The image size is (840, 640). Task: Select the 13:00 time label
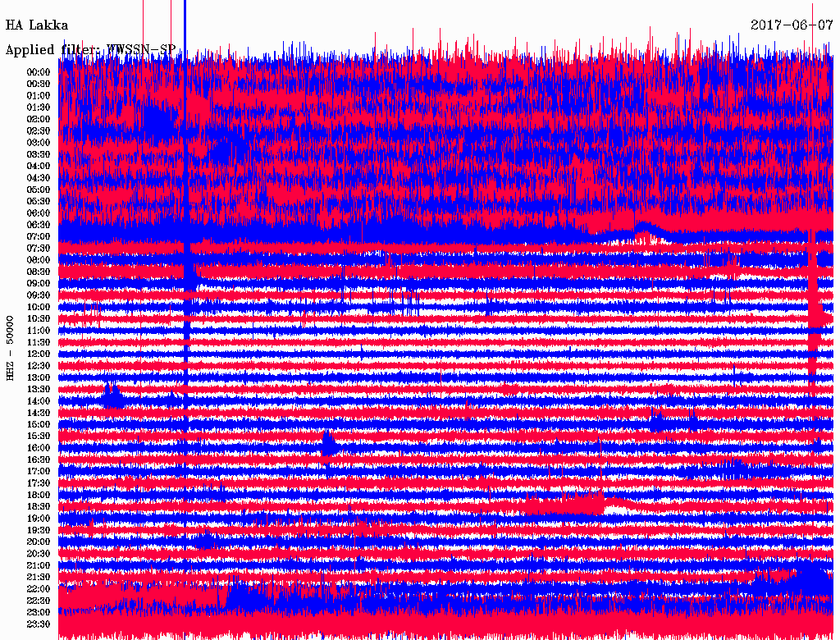pos(39,378)
